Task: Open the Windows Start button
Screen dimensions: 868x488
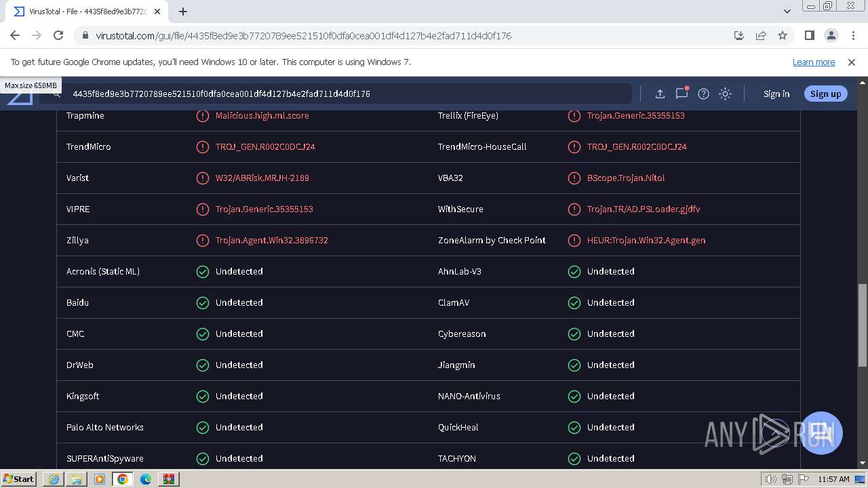Action: pos(19,479)
